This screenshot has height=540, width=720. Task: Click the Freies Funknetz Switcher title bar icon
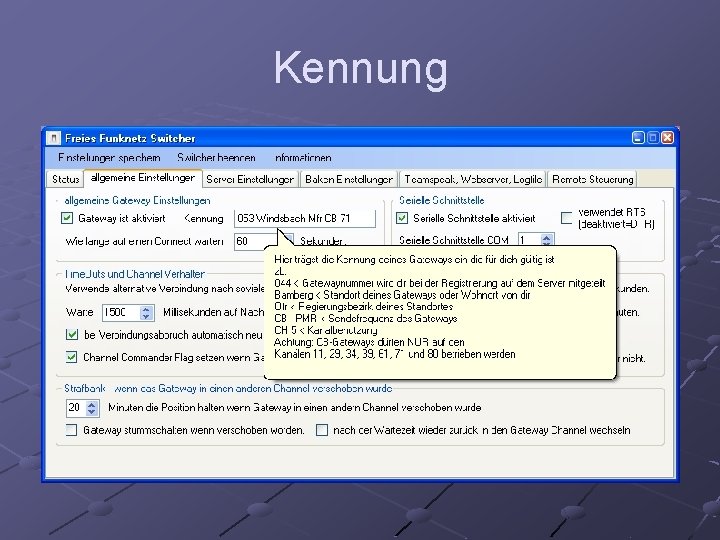pos(54,138)
